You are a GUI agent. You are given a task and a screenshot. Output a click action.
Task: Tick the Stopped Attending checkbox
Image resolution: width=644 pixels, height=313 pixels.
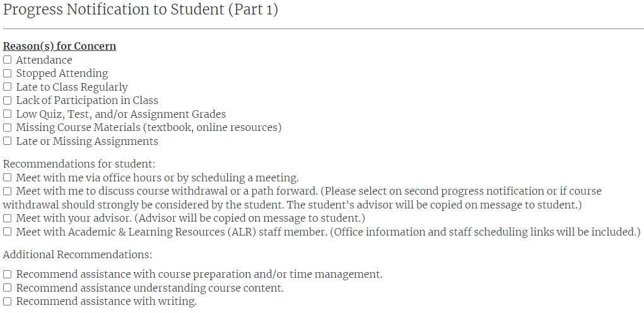coord(8,74)
